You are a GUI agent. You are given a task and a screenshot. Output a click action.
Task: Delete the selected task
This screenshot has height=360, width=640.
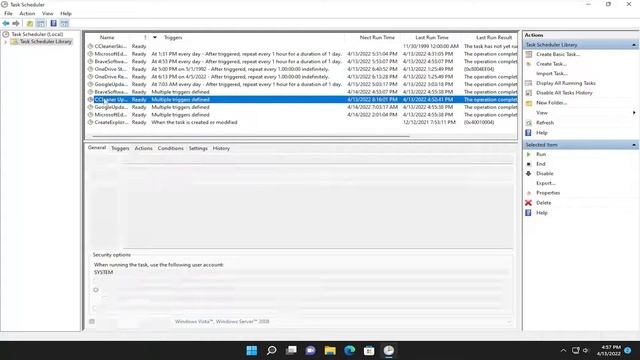coord(543,203)
